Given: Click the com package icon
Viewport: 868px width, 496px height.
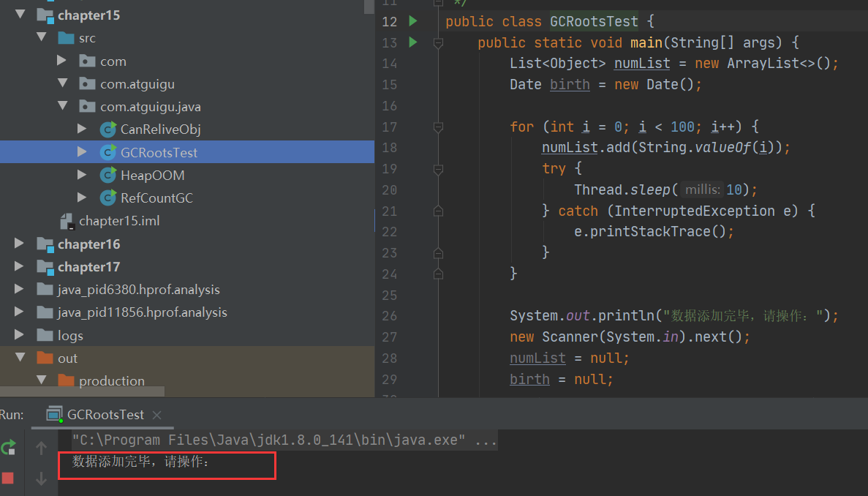Looking at the screenshot, I should click(x=87, y=61).
